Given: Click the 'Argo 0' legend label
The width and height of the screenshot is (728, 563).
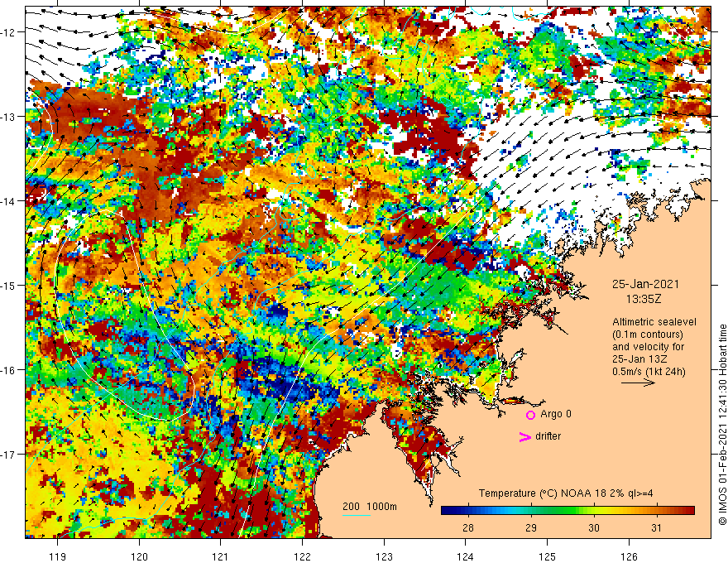Looking at the screenshot, I should pyautogui.click(x=556, y=414).
